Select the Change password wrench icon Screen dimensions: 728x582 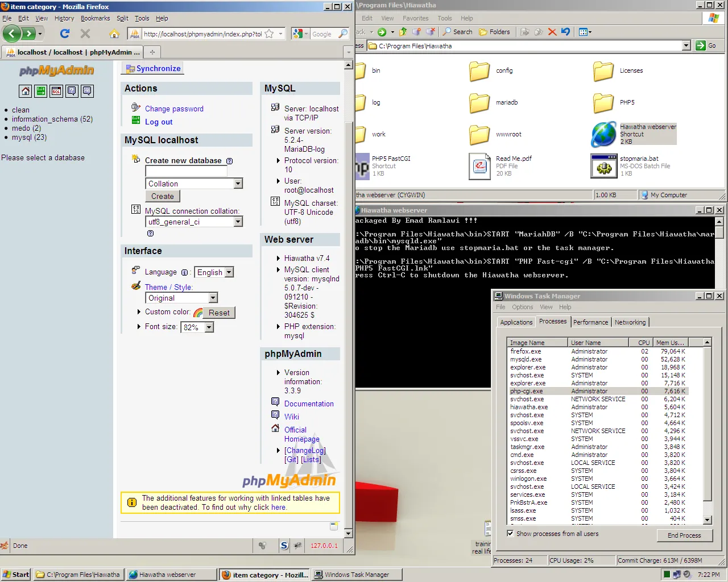point(135,107)
